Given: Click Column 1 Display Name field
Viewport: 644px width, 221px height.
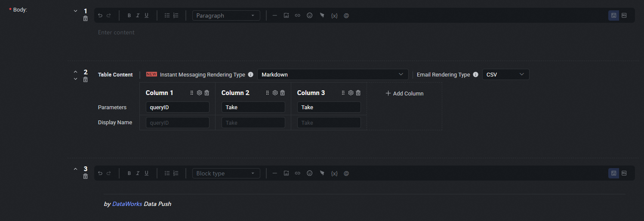Looking at the screenshot, I should (x=178, y=123).
